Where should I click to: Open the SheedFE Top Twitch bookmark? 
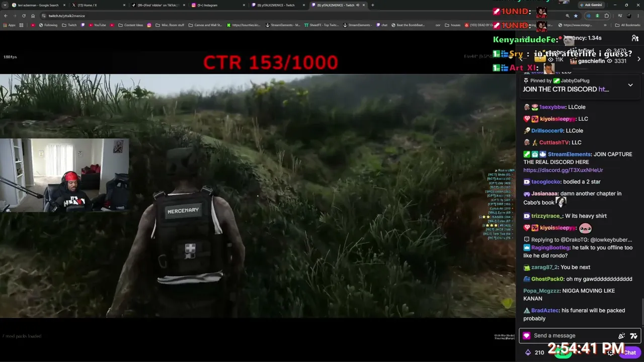[x=321, y=25]
